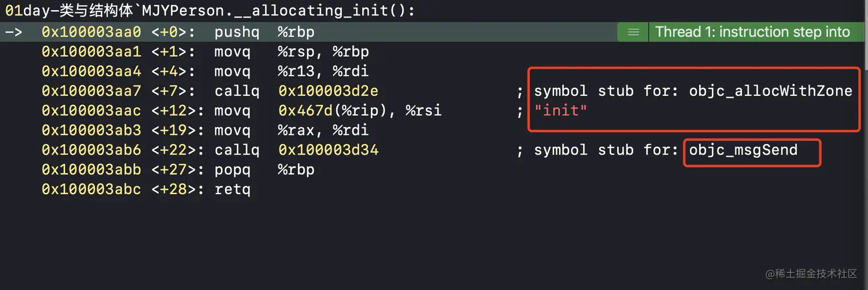Select address 0x100003ab6

[x=91, y=150]
